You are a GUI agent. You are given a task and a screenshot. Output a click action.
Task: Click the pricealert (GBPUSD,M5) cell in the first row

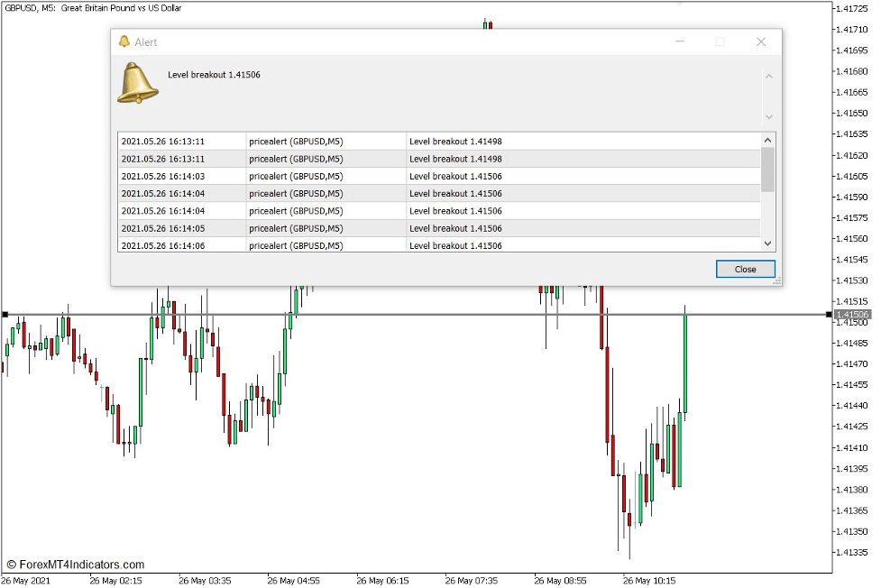point(298,141)
